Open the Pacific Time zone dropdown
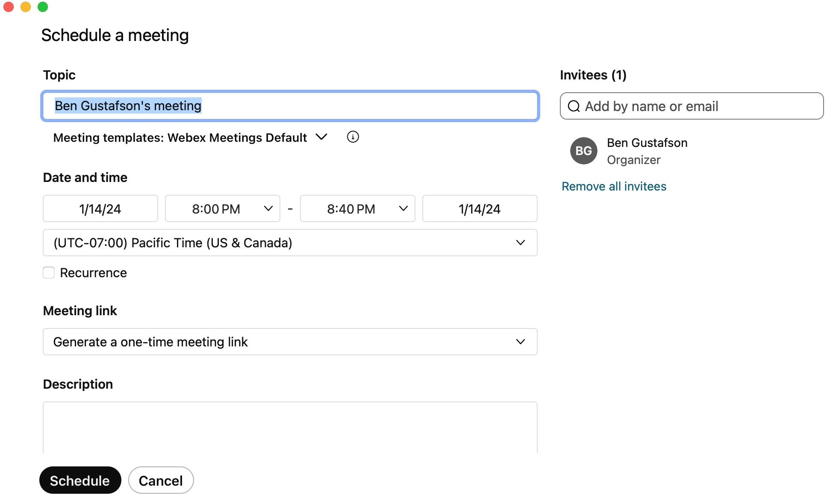 click(290, 243)
